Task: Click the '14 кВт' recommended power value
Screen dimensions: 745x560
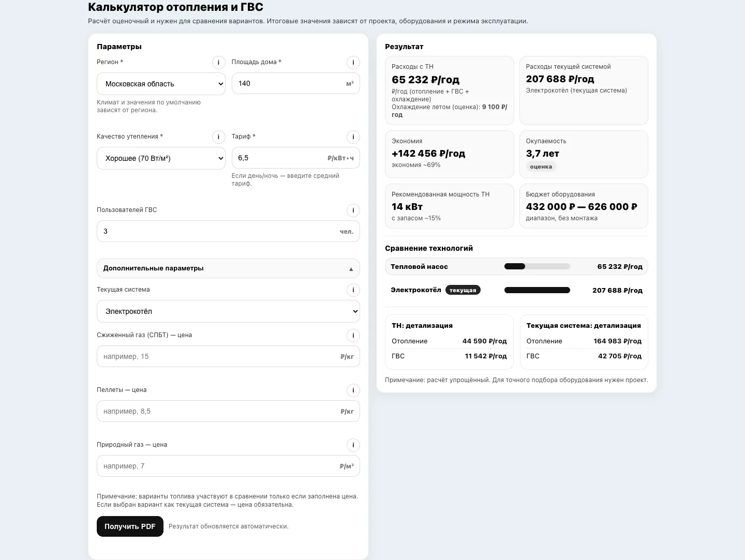Action: tap(407, 207)
